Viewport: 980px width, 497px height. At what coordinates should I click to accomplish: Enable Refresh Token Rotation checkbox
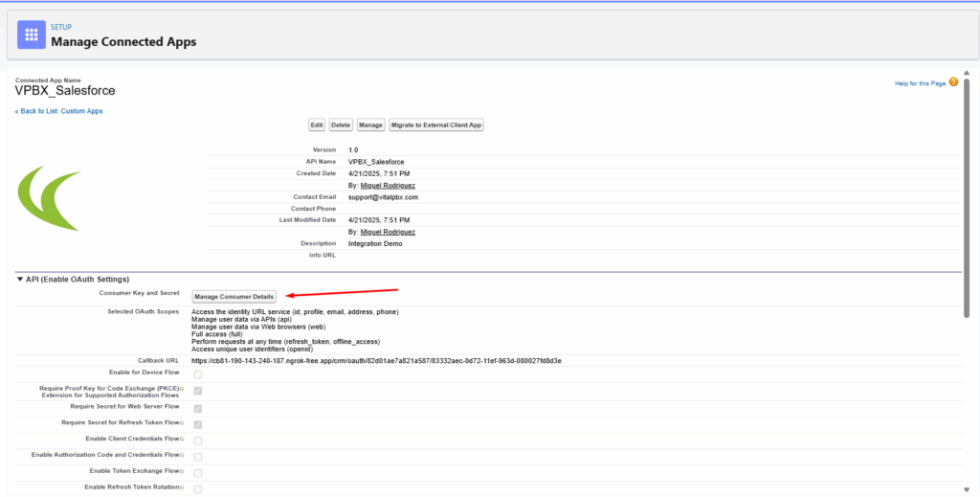coord(197,489)
